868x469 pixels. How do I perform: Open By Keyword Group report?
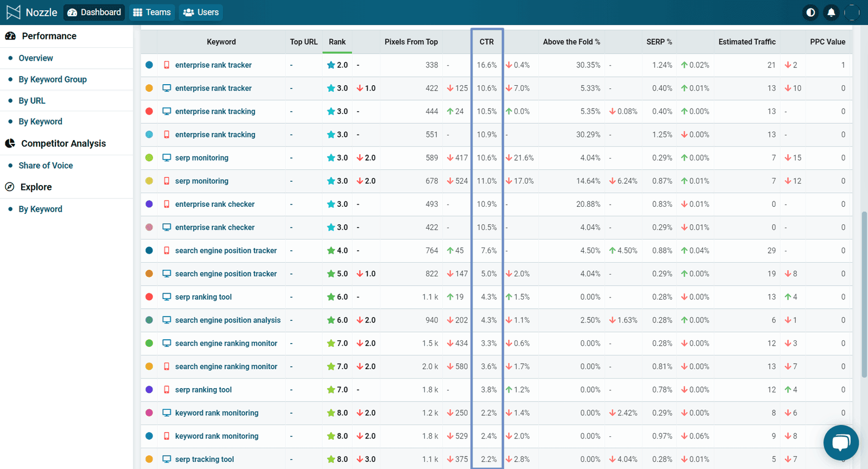(x=53, y=79)
